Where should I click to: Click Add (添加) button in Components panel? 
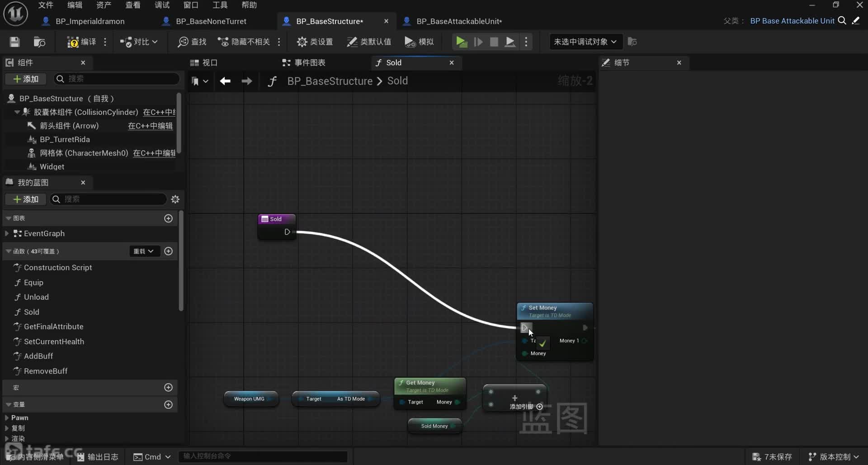tap(26, 79)
